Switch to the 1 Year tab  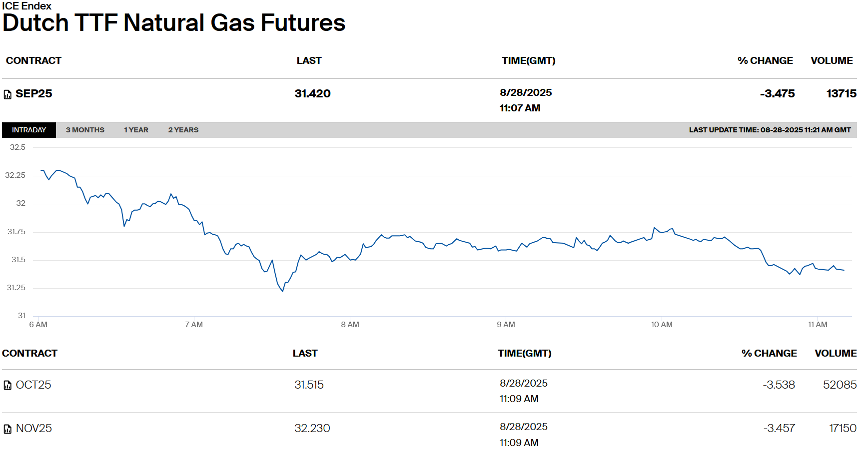pyautogui.click(x=136, y=130)
